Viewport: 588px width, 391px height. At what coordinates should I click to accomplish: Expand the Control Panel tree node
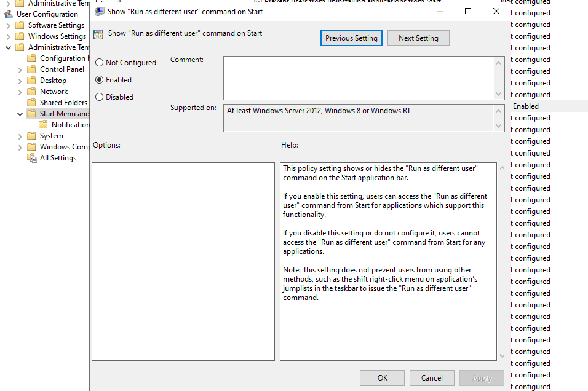[x=20, y=69]
